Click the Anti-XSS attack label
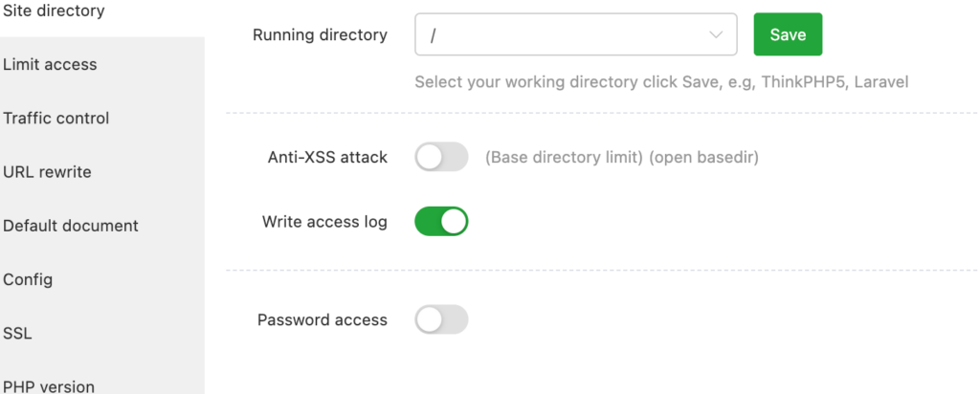Screen dimensions: 980x394 tap(327, 158)
